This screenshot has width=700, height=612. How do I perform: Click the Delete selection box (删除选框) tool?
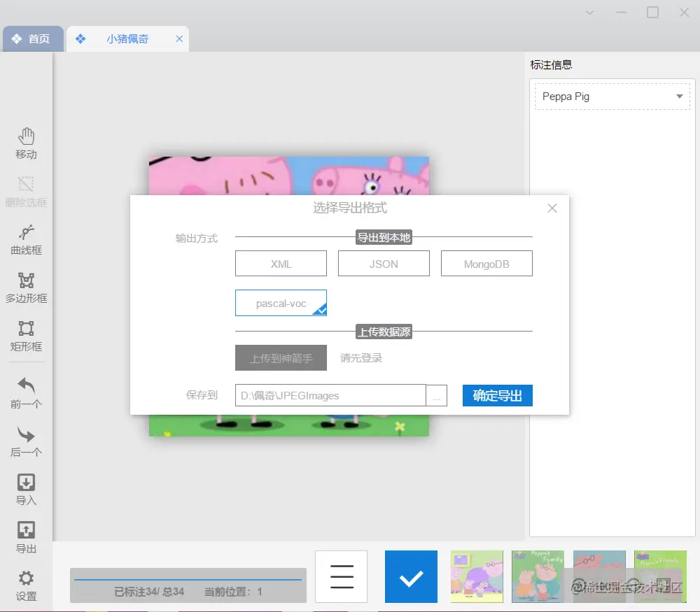(26, 192)
